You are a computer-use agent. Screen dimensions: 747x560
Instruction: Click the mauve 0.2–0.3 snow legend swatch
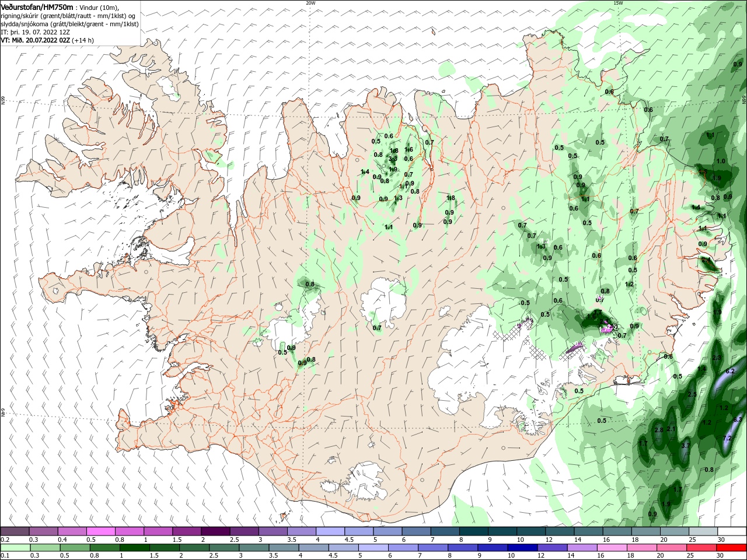click(x=15, y=531)
